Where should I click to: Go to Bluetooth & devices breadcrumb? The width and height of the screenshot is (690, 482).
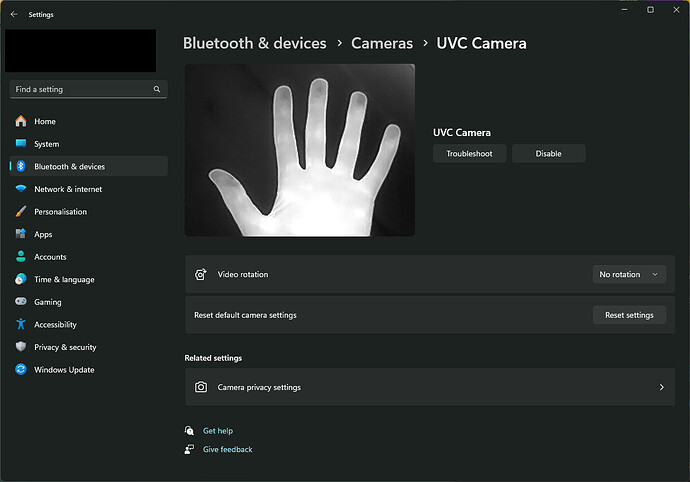[255, 43]
